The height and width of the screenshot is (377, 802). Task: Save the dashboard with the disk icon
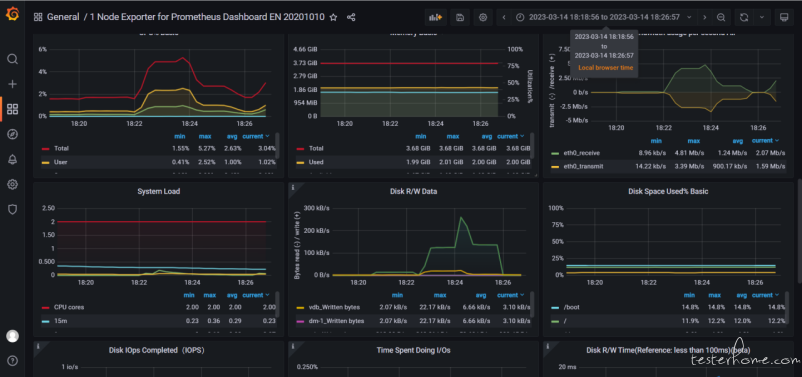tap(460, 17)
